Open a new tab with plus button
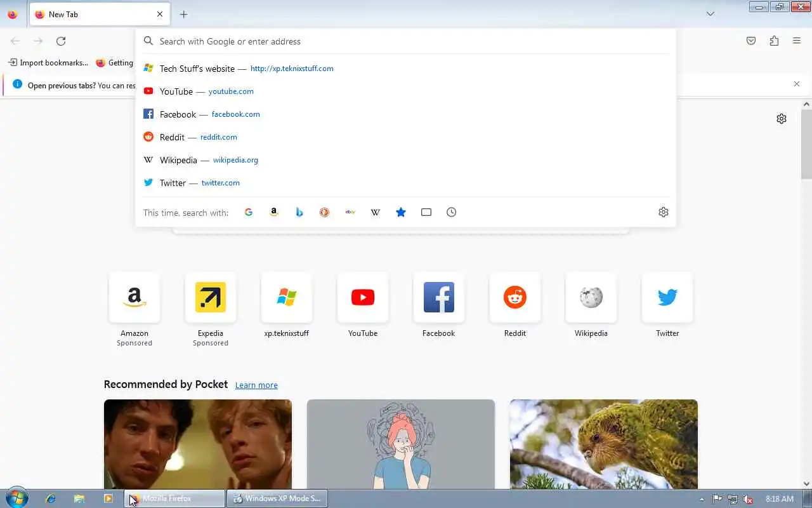The width and height of the screenshot is (812, 508). [x=183, y=14]
